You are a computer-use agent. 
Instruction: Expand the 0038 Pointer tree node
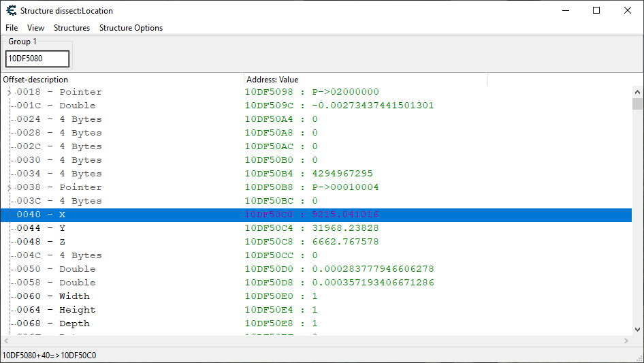point(9,187)
